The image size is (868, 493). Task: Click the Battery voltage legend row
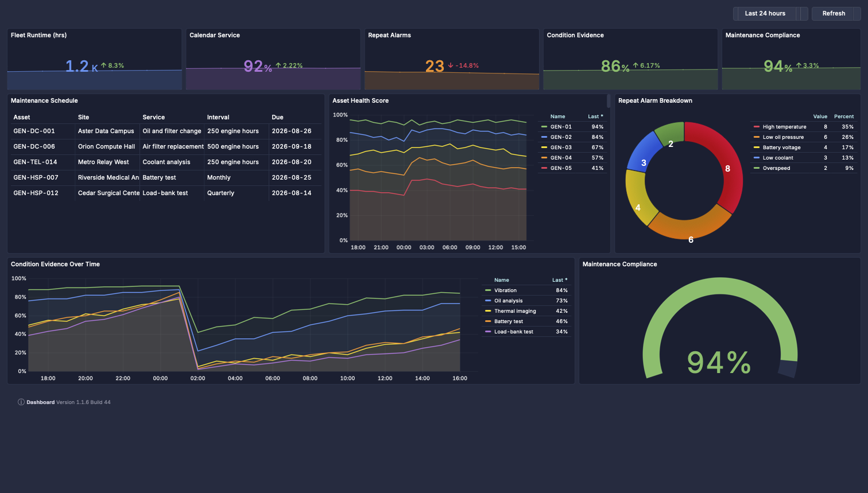(x=804, y=147)
